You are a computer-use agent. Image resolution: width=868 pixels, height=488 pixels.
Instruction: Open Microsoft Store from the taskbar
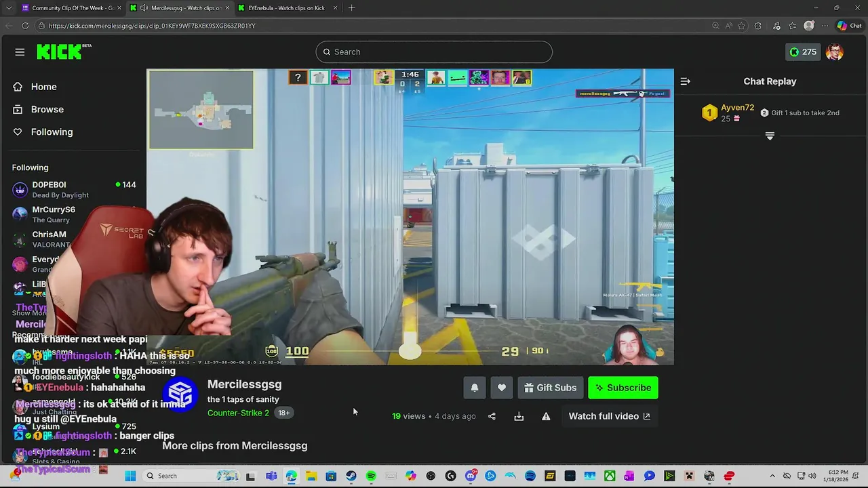click(x=331, y=476)
